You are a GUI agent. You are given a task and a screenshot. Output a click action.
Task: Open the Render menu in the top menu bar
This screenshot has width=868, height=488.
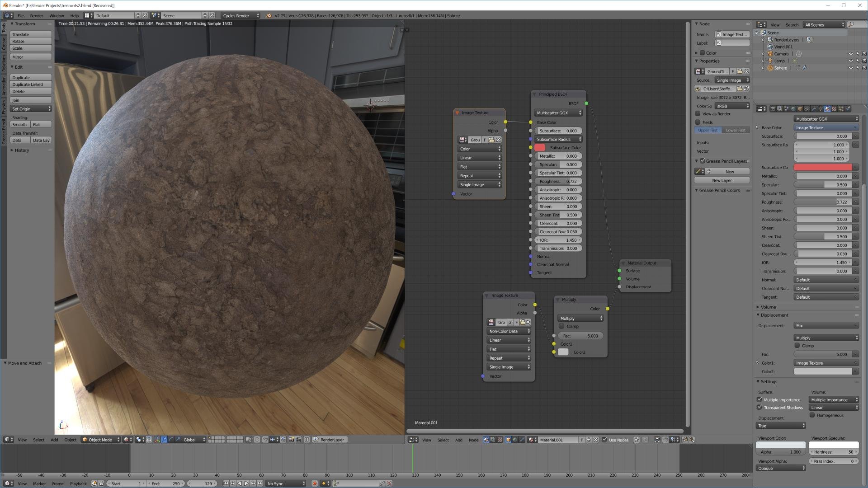coord(38,15)
